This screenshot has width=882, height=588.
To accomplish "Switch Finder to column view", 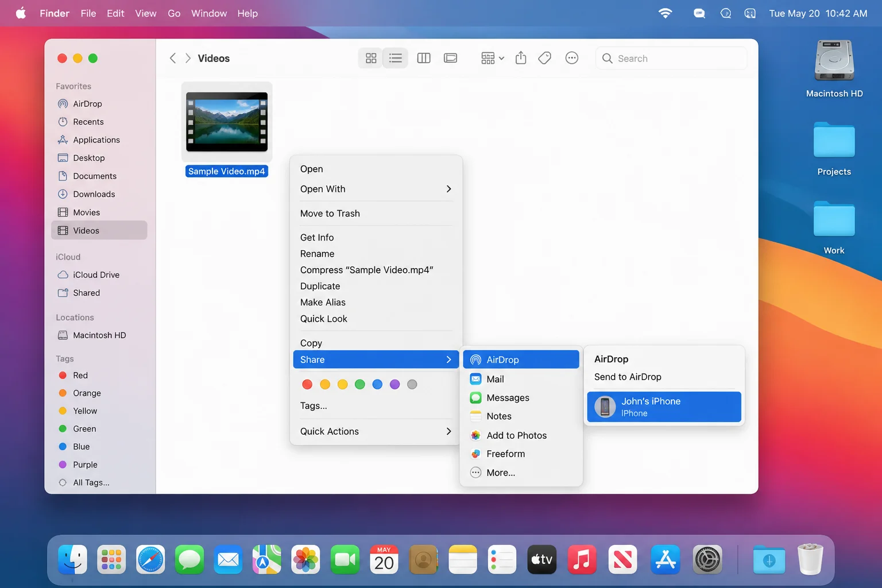I will (x=424, y=58).
